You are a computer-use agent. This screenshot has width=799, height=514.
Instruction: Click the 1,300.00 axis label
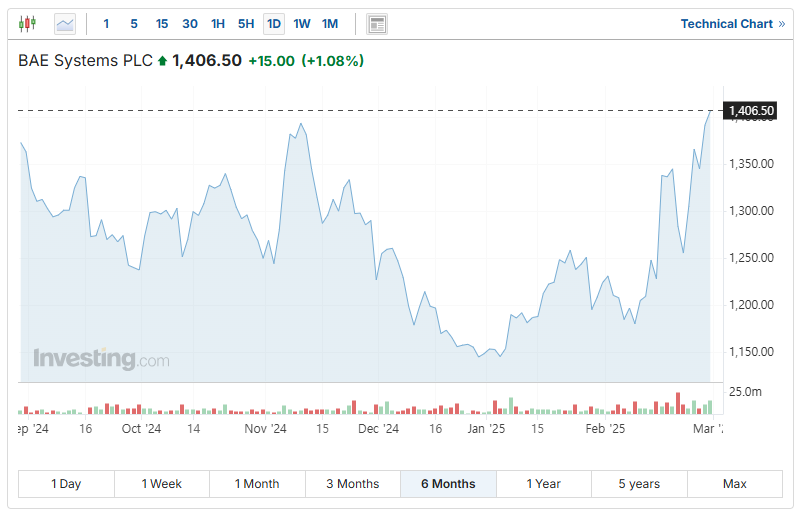point(751,211)
